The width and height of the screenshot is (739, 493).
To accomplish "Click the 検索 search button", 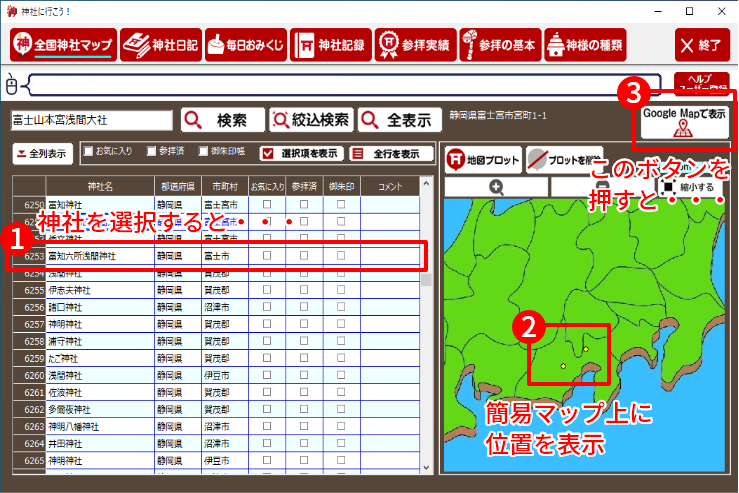I will pos(222,120).
